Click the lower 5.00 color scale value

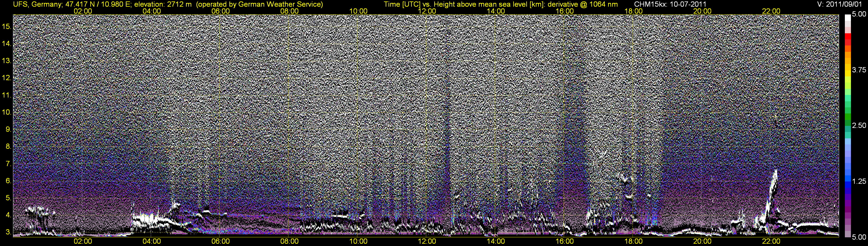click(859, 237)
